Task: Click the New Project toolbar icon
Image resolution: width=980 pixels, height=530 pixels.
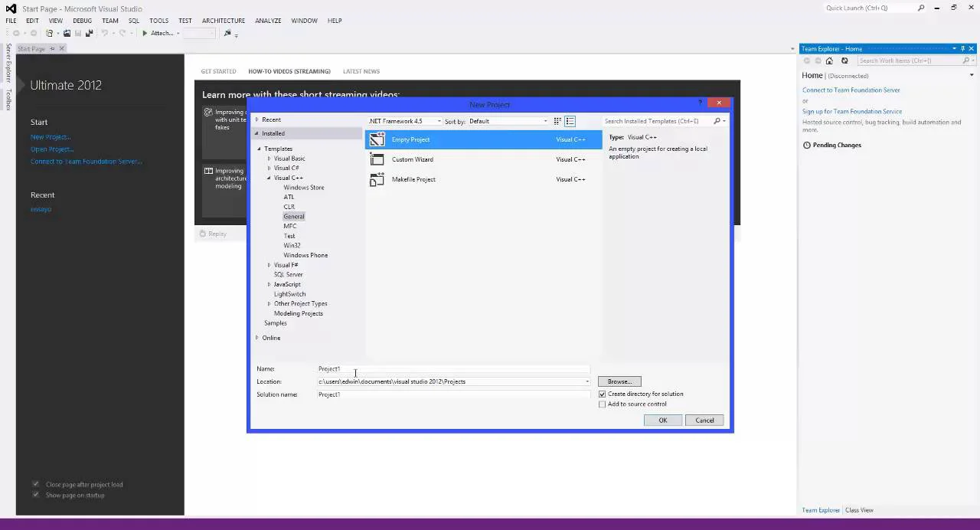Action: pos(50,33)
